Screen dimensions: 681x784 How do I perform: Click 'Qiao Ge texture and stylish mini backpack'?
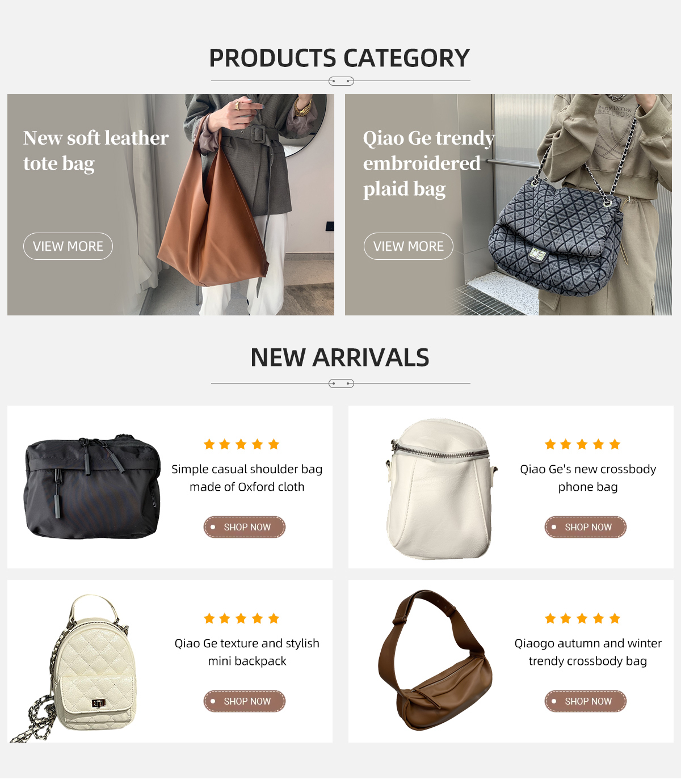(x=247, y=652)
